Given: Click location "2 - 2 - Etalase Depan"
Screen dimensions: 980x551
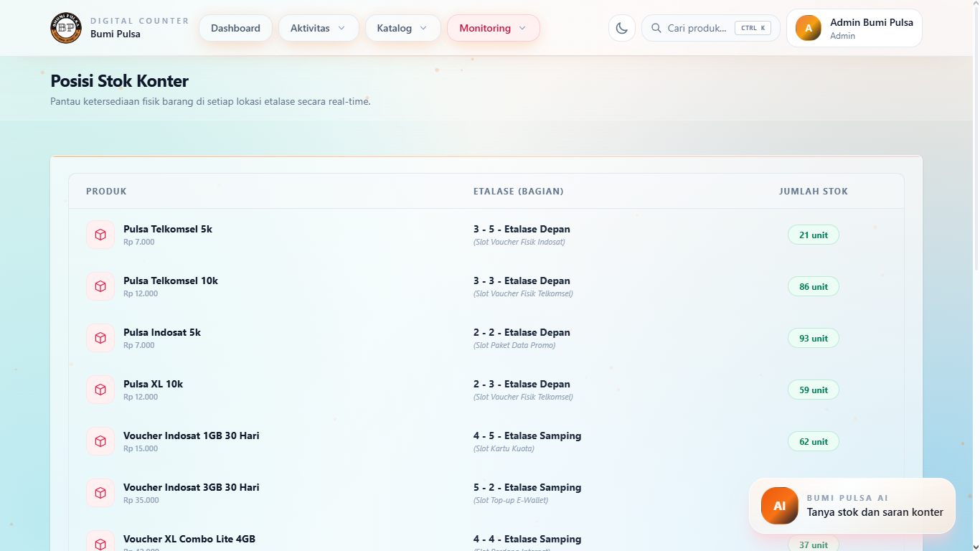Looking at the screenshot, I should [522, 332].
